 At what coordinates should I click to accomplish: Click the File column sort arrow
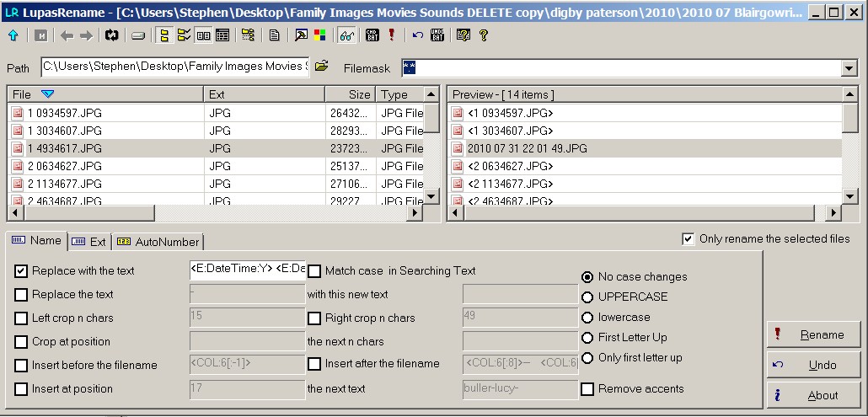pyautogui.click(x=48, y=94)
